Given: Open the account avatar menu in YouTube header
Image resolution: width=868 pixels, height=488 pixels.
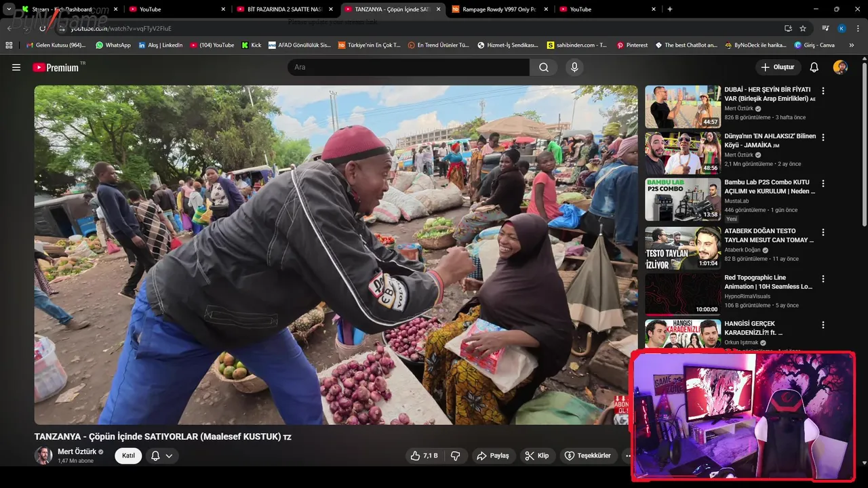Looking at the screenshot, I should point(840,67).
